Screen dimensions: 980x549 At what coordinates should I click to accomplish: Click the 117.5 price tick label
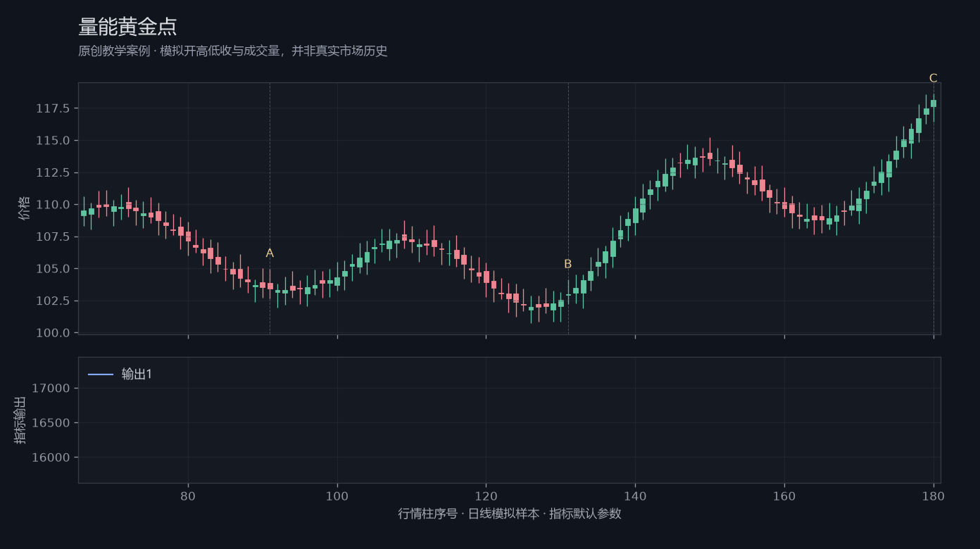[53, 108]
